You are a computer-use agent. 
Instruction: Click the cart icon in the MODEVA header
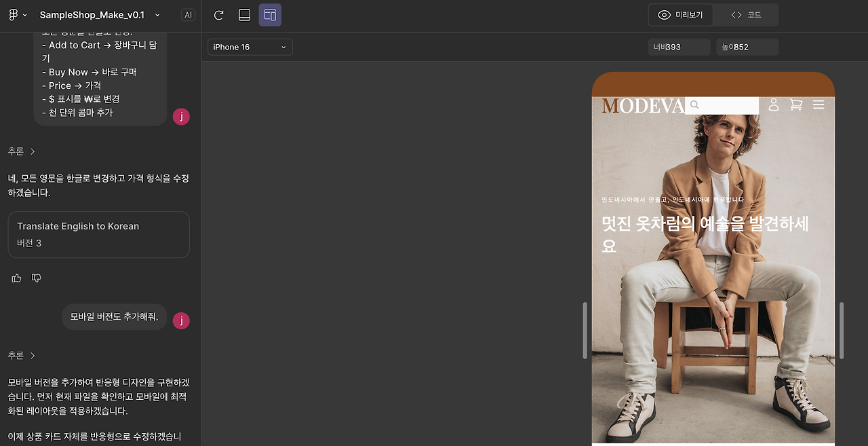(795, 105)
